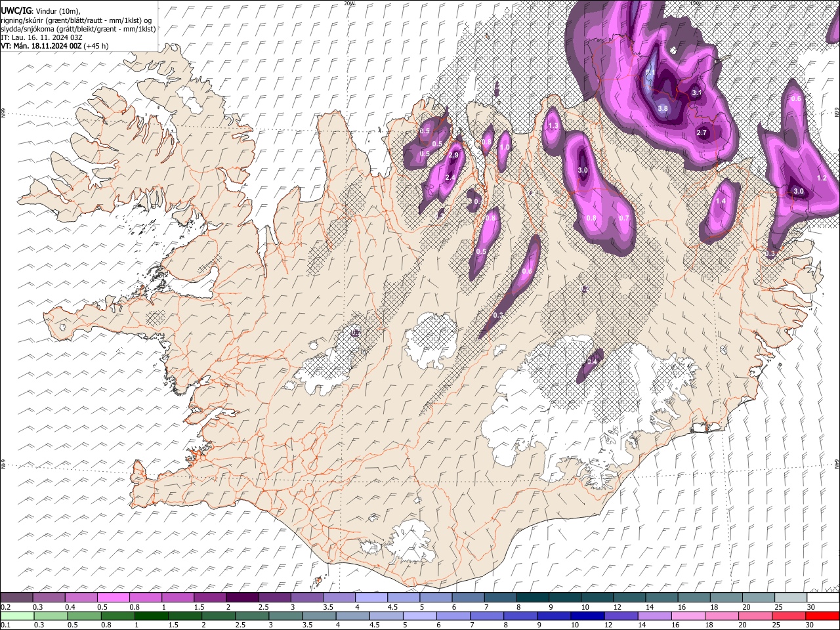
Task: Click the 'Vindur (10m)' header text
Action: (57, 11)
